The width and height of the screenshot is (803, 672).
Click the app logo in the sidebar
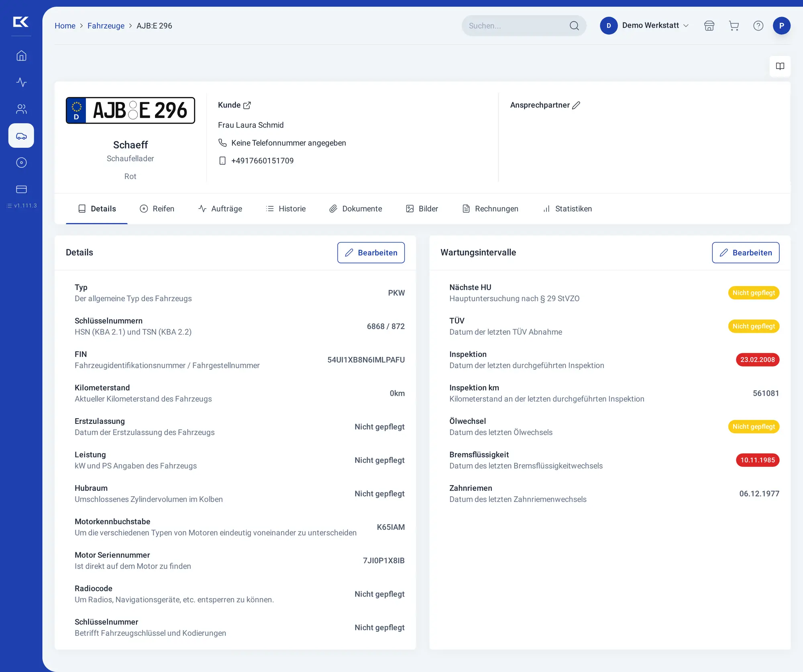pyautogui.click(x=21, y=22)
